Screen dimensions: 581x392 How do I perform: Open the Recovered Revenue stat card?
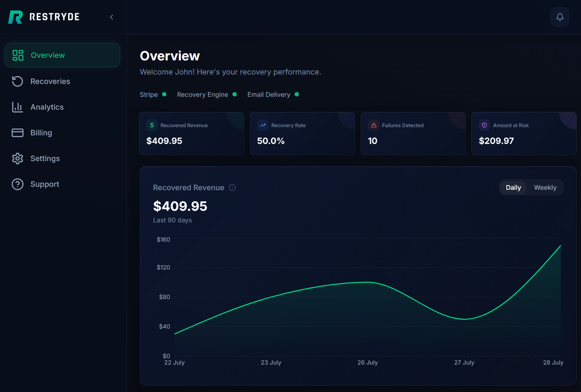click(192, 134)
